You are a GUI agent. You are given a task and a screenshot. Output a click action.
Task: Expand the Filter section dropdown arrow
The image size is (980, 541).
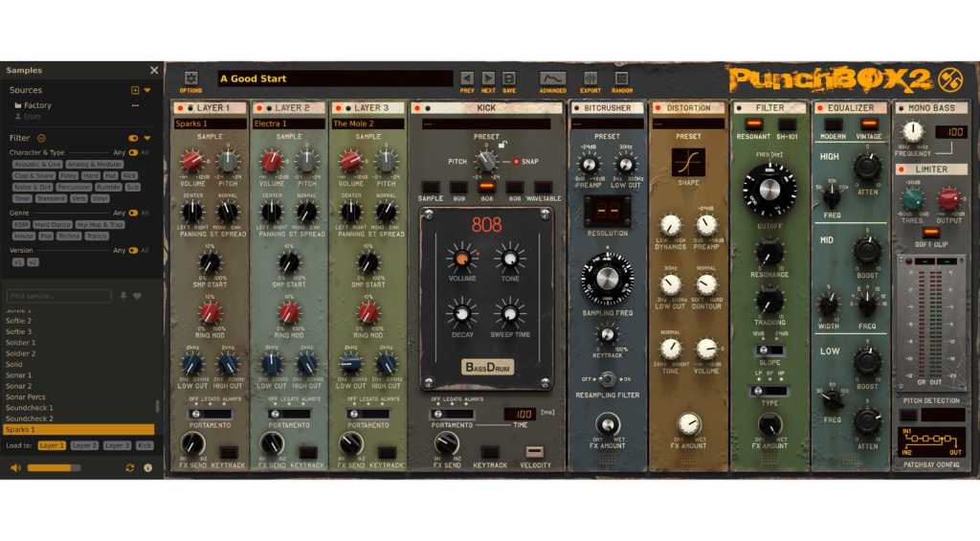pyautogui.click(x=147, y=138)
